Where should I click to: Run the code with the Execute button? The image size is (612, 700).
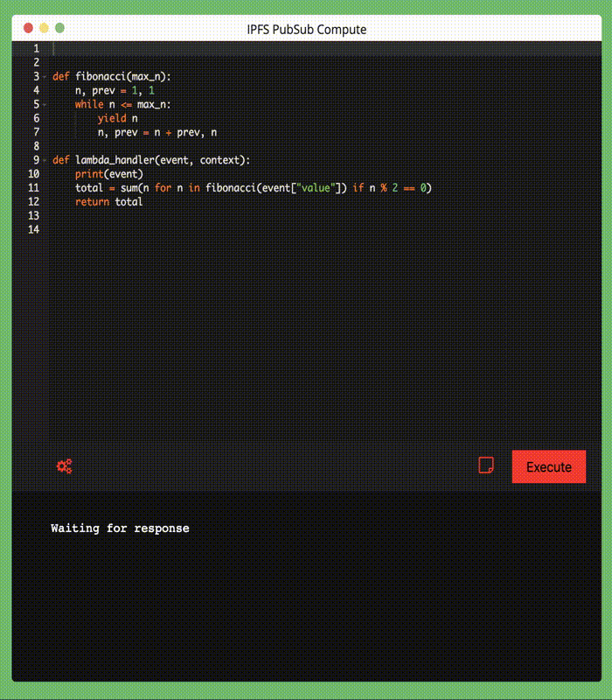pos(549,466)
